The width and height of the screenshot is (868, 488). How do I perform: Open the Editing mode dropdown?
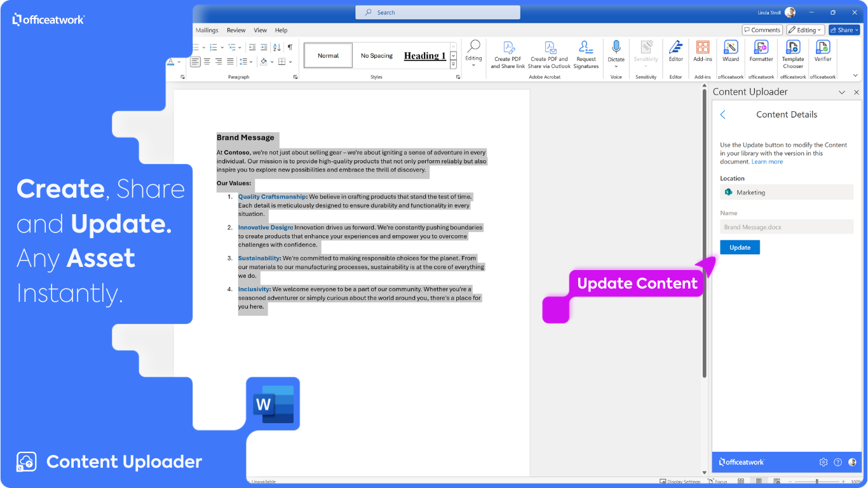point(806,30)
